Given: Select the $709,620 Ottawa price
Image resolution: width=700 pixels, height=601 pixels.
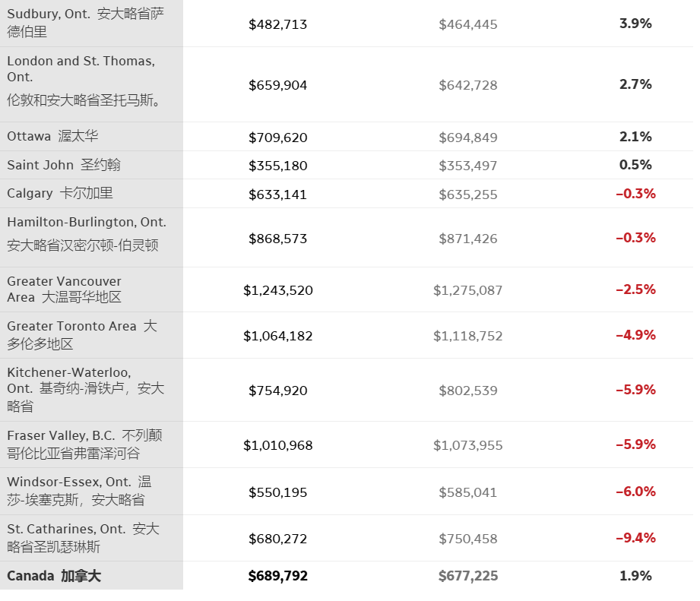Looking at the screenshot, I should click(x=278, y=138).
